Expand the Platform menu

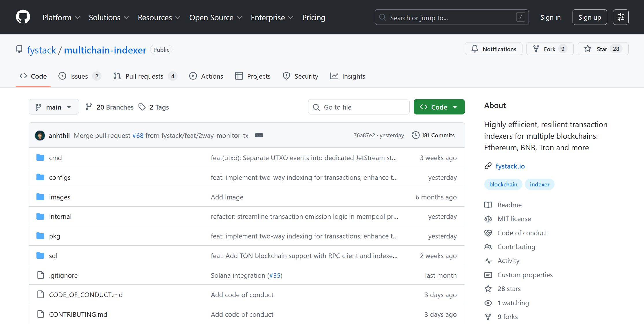[61, 18]
